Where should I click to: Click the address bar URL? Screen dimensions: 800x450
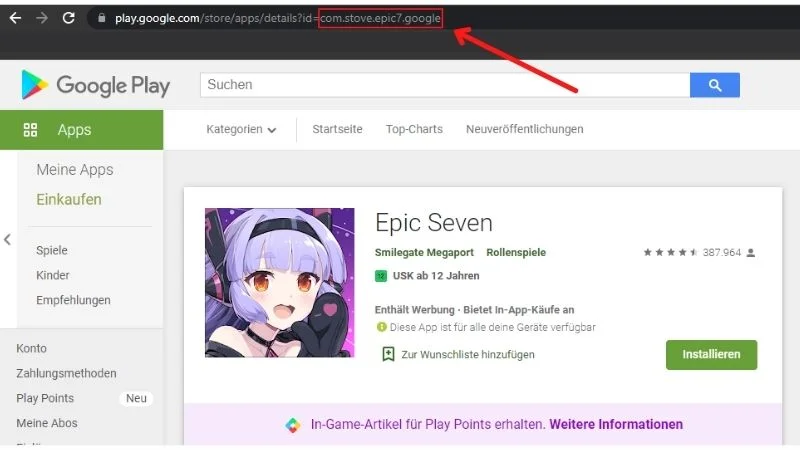click(278, 18)
